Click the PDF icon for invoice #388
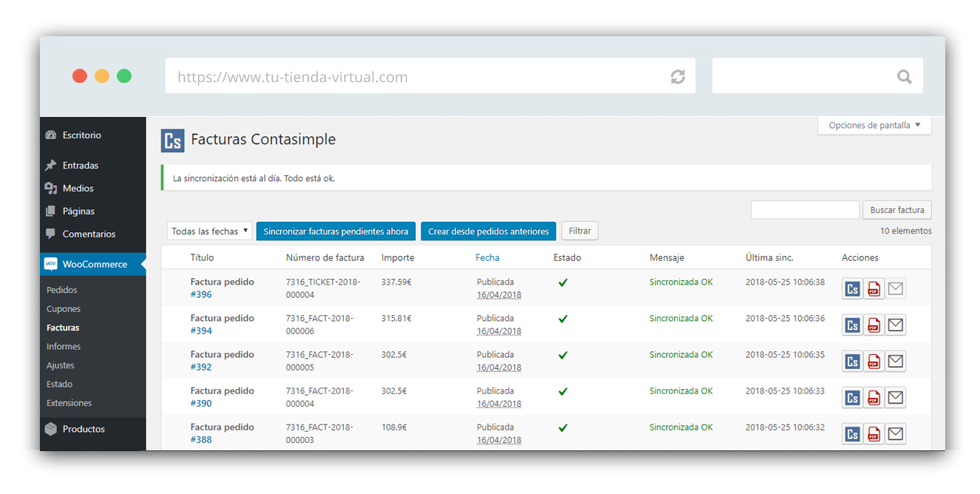 click(874, 434)
